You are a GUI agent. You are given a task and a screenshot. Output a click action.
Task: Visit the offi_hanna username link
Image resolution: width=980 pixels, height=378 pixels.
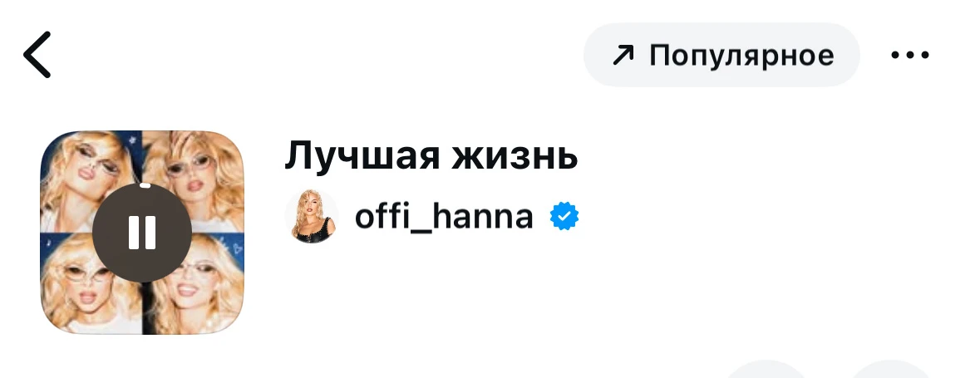443,217
